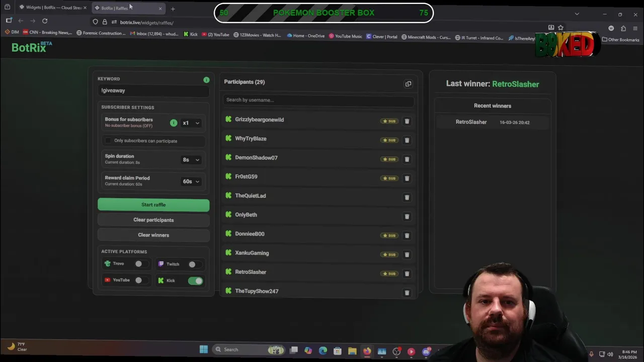The width and height of the screenshot is (644, 362).
Task: Open the weather widget showing 71°F
Action: [x=18, y=346]
